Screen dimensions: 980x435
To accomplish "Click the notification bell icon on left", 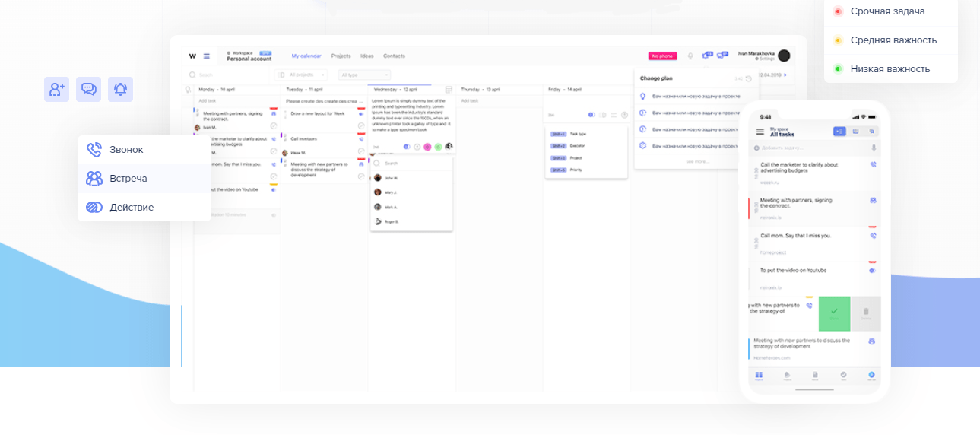I will tap(120, 89).
